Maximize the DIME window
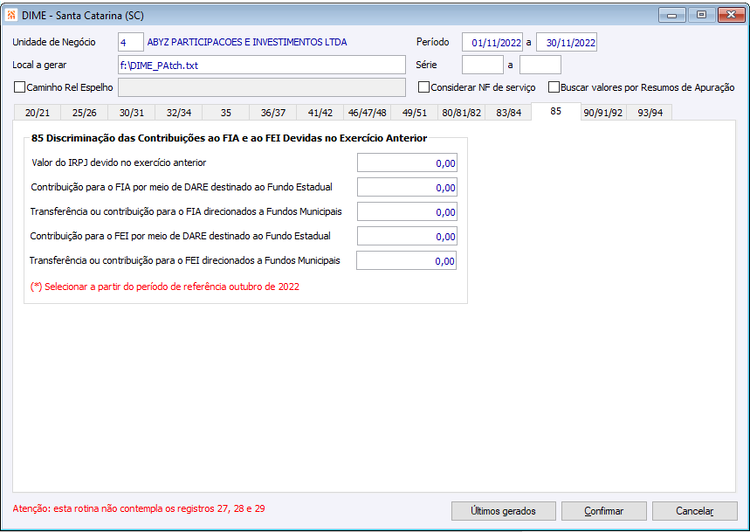Screen dimensions: 750x532 [x=701, y=15]
